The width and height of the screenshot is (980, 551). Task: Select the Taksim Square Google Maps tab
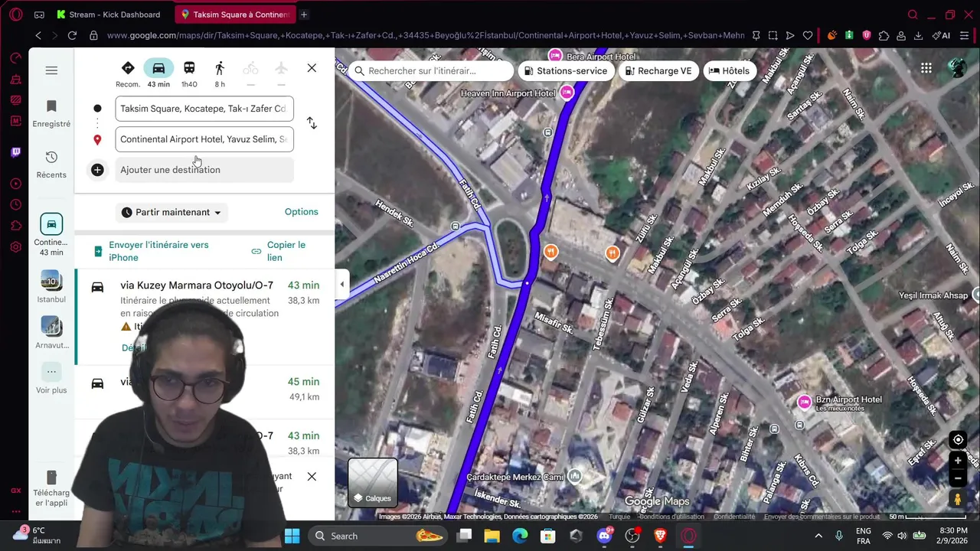coord(234,15)
